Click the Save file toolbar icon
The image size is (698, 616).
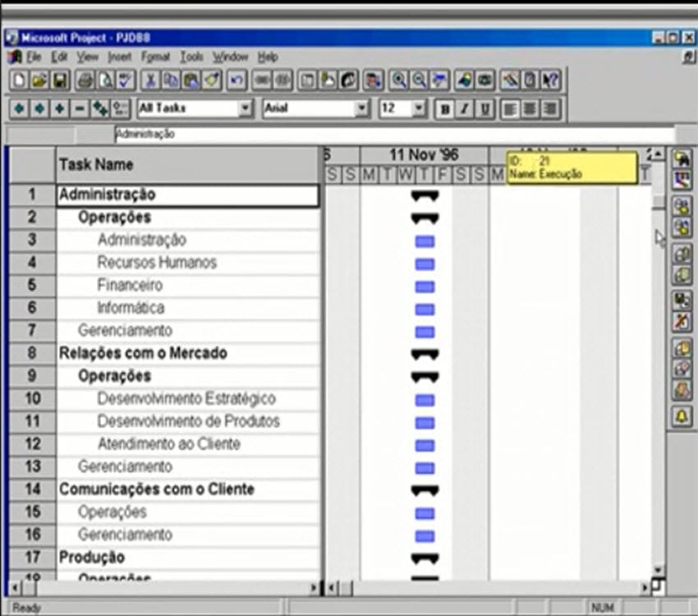[60, 81]
